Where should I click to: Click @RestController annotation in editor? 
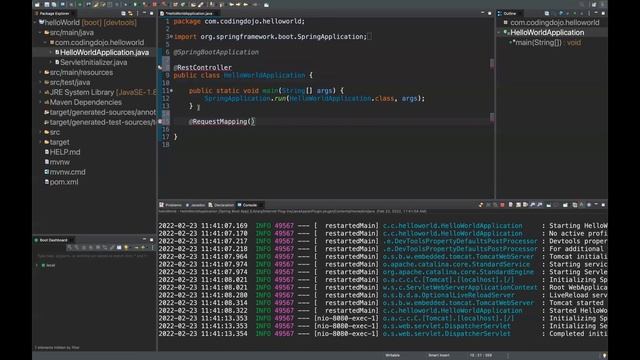tap(202, 67)
